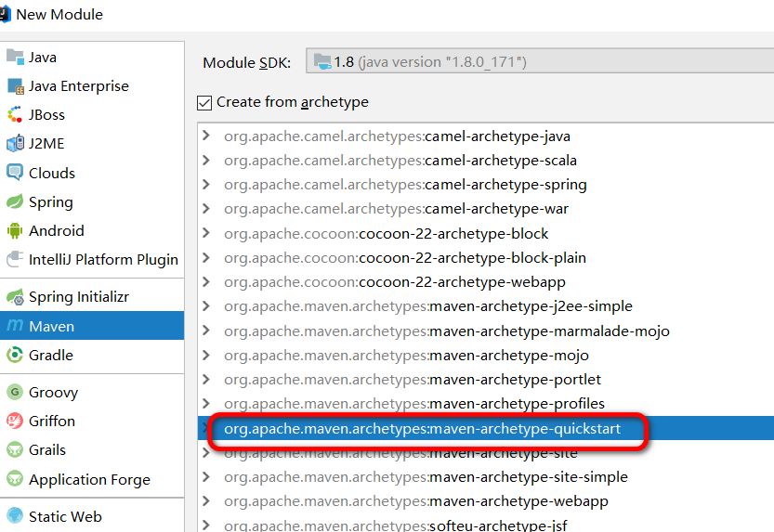
Task: Choose Android module type
Action: coord(92,230)
